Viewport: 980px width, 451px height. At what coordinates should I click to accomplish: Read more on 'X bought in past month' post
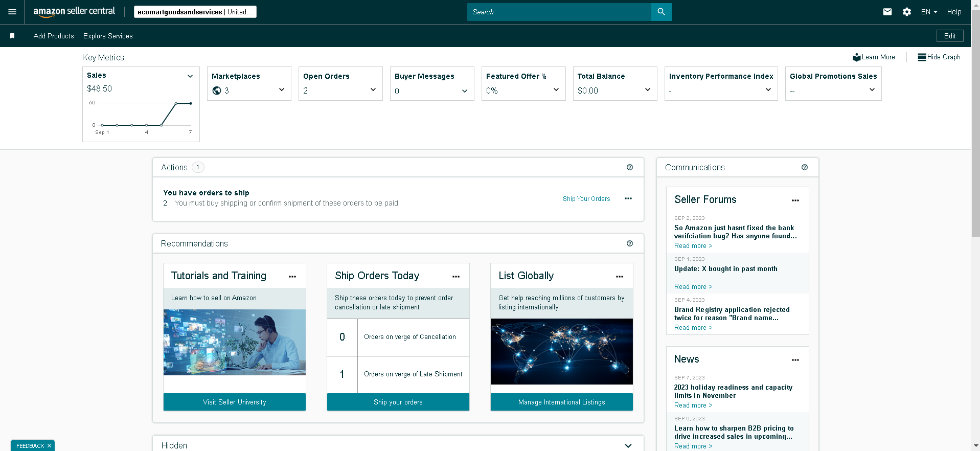point(693,287)
